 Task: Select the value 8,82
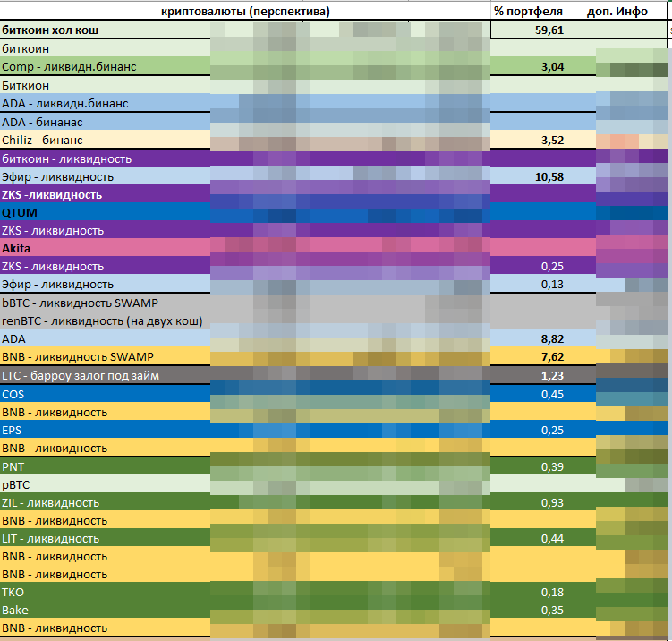(x=552, y=338)
